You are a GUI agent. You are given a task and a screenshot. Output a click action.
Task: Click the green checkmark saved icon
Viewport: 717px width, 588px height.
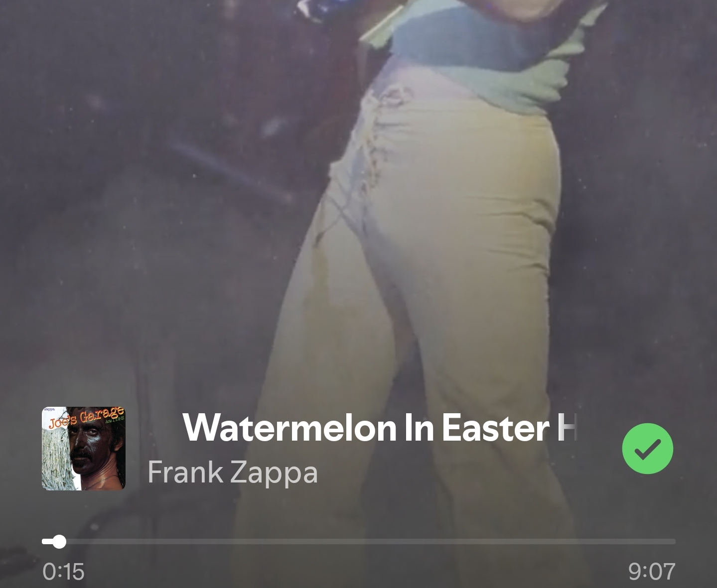(647, 448)
